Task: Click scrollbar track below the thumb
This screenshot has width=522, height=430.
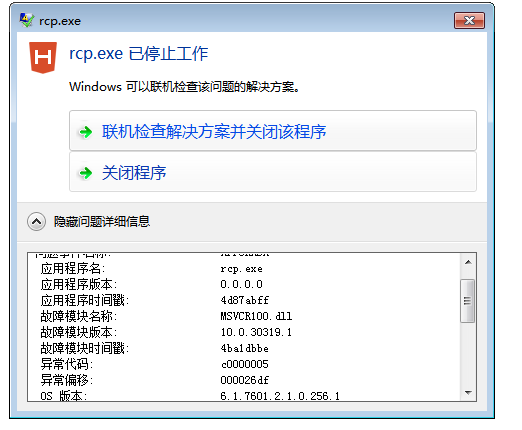Action: [x=468, y=353]
